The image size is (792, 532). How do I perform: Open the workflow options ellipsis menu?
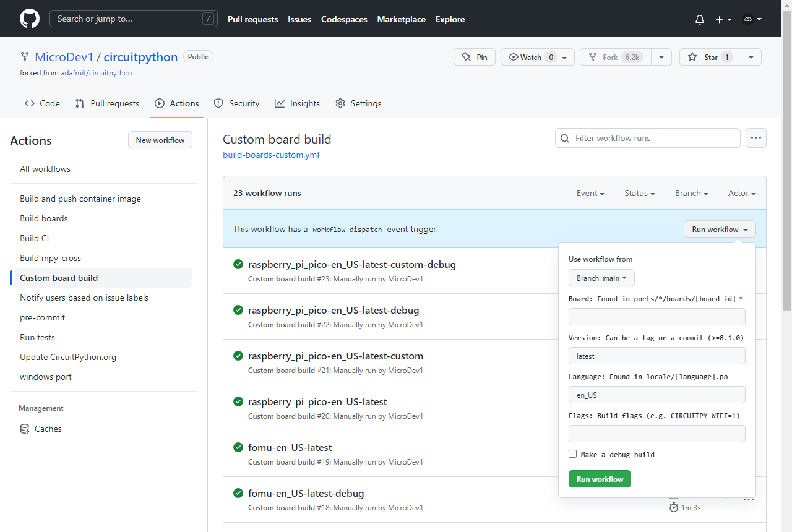(x=756, y=138)
